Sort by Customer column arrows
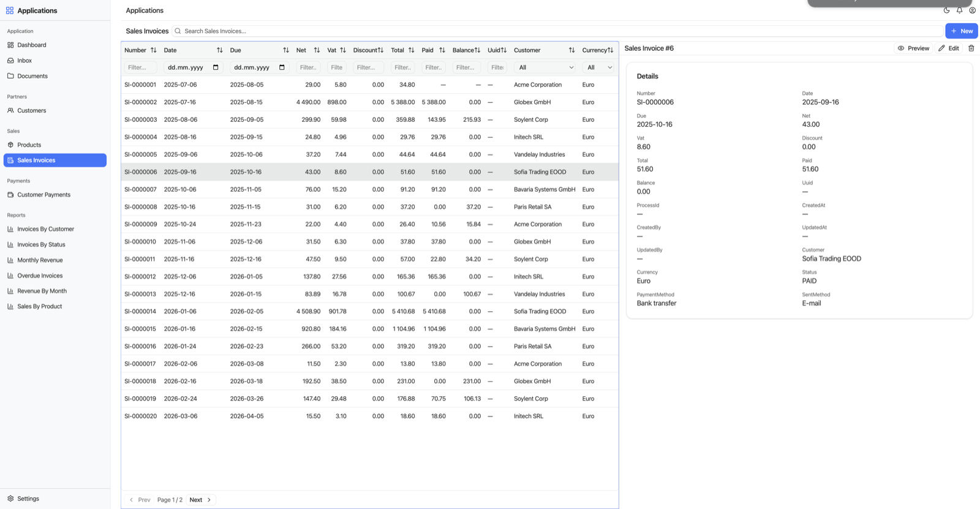The height and width of the screenshot is (509, 980). (571, 50)
